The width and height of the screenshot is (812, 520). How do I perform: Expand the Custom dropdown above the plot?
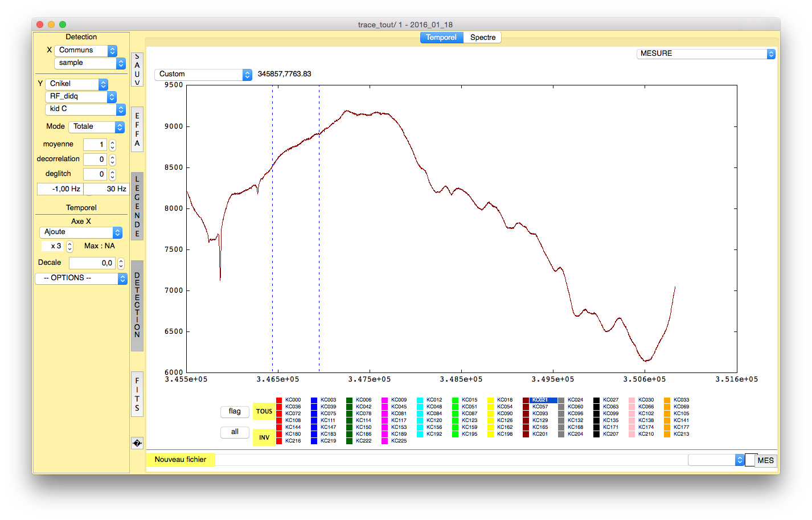click(x=203, y=75)
